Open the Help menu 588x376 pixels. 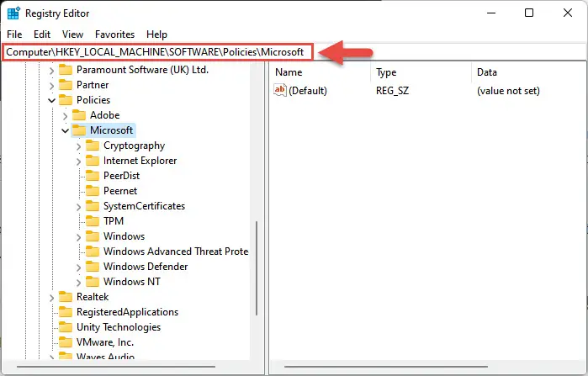coord(156,34)
